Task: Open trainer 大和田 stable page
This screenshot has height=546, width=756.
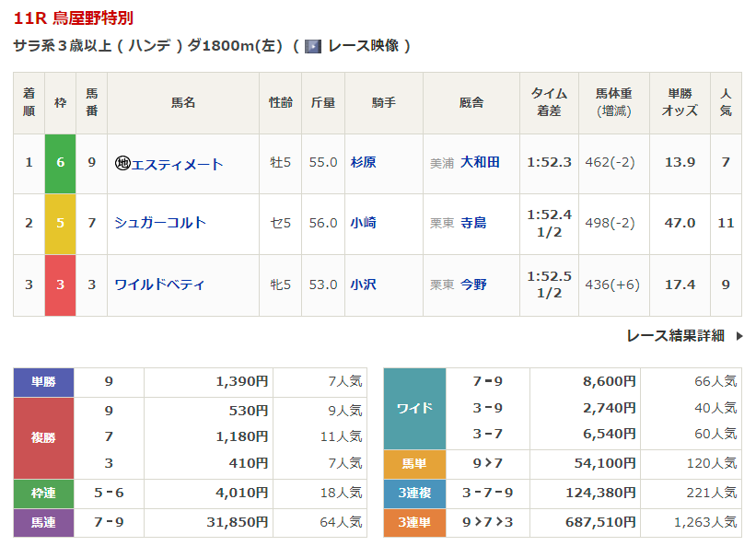Action: click(x=480, y=162)
